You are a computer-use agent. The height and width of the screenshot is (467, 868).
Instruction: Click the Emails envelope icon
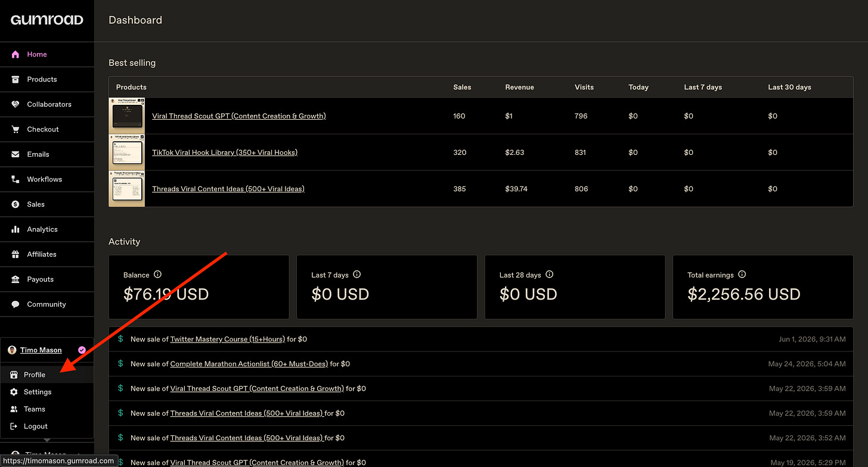pos(15,154)
